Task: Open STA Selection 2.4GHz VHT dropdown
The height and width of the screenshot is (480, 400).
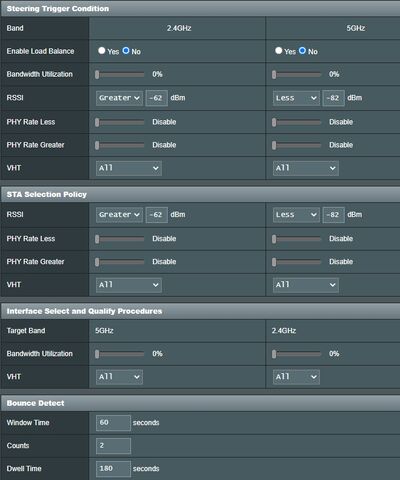Action: (129, 285)
